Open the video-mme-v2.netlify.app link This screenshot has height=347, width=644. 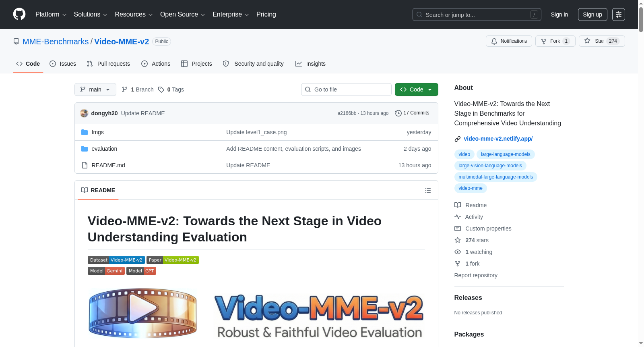pos(498,139)
